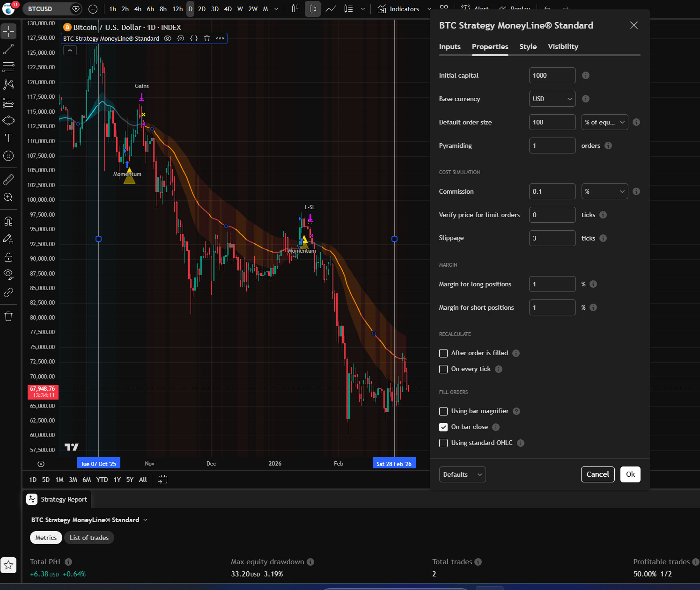Toggle stay in drawing mode
700x590 pixels.
8,239
